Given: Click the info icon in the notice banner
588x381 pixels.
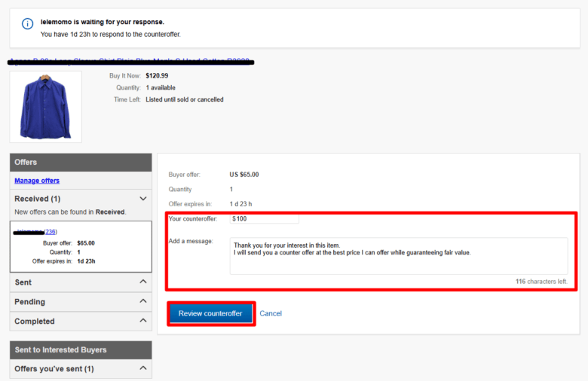Looking at the screenshot, I should pyautogui.click(x=27, y=24).
